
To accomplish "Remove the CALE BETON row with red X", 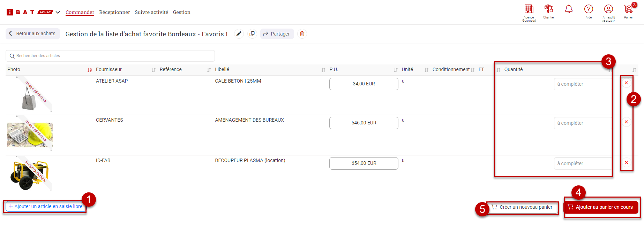I will pyautogui.click(x=626, y=83).
